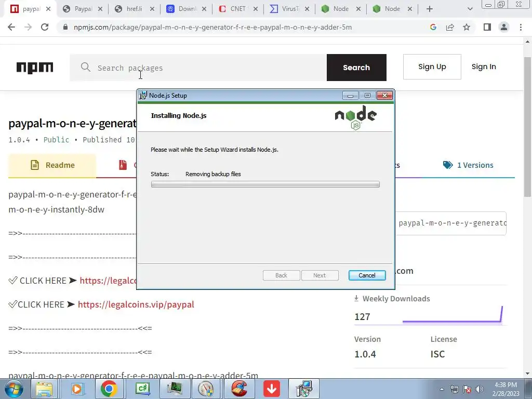Click the red Code file icon tab
Image resolution: width=532 pixels, height=399 pixels.
[x=123, y=165]
